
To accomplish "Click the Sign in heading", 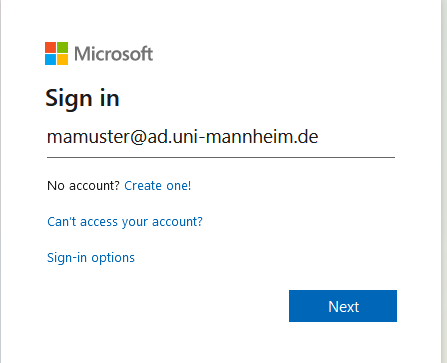I will coord(82,99).
